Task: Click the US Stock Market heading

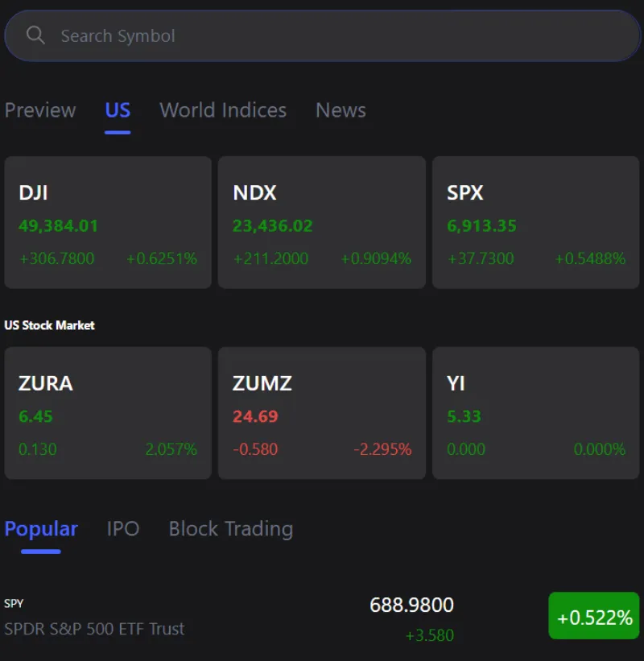Action: pos(50,325)
